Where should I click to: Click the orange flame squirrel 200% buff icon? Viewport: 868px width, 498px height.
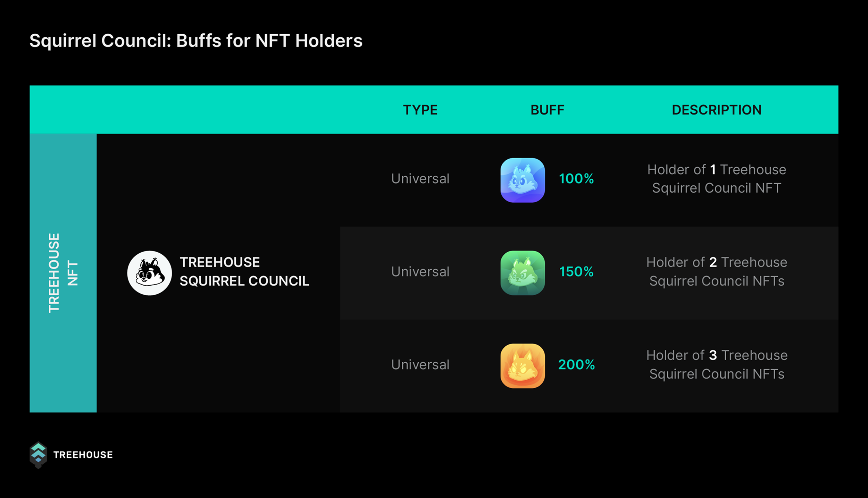click(523, 366)
